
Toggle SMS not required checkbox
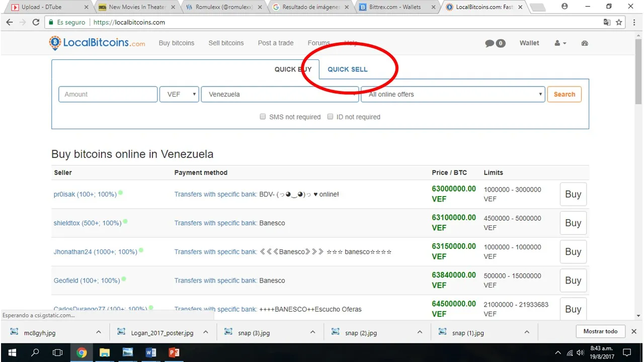pos(263,117)
